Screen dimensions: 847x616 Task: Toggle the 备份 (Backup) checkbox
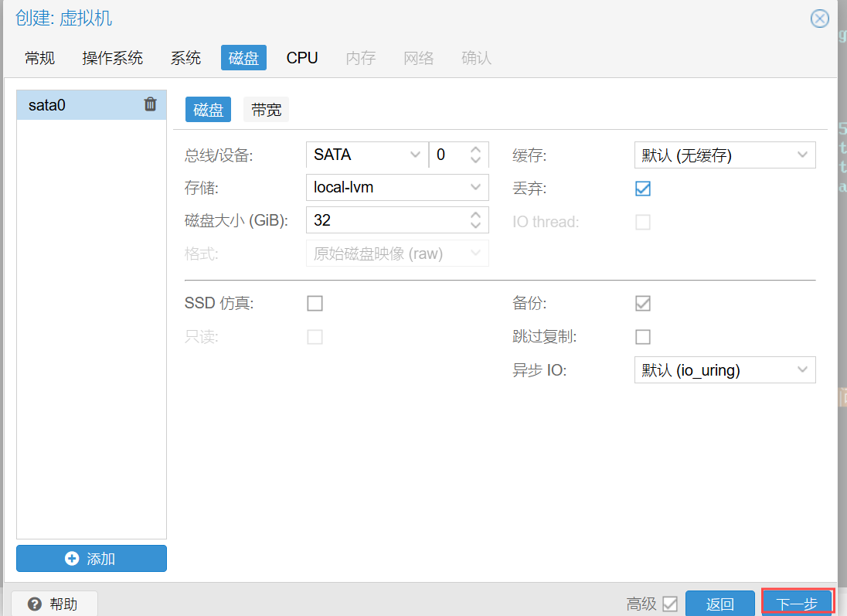point(643,303)
